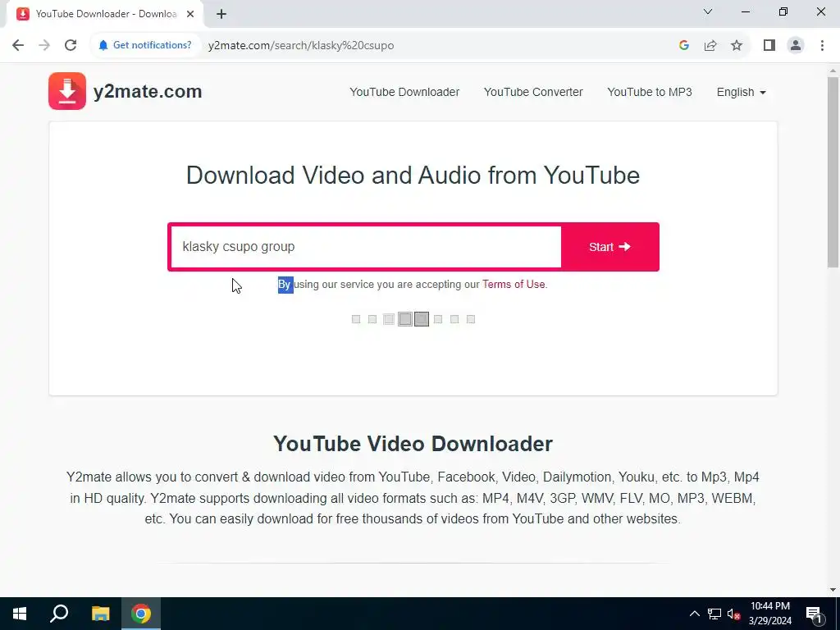Bookmark this page with the star

pyautogui.click(x=737, y=45)
